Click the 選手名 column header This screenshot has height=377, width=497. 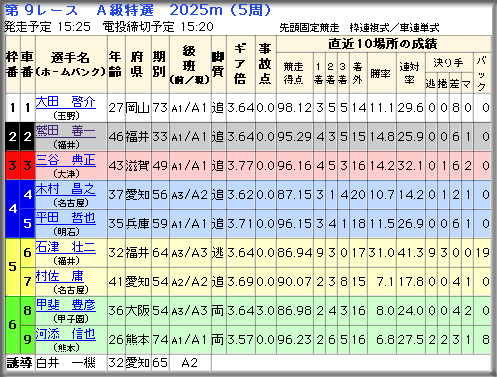click(x=71, y=65)
